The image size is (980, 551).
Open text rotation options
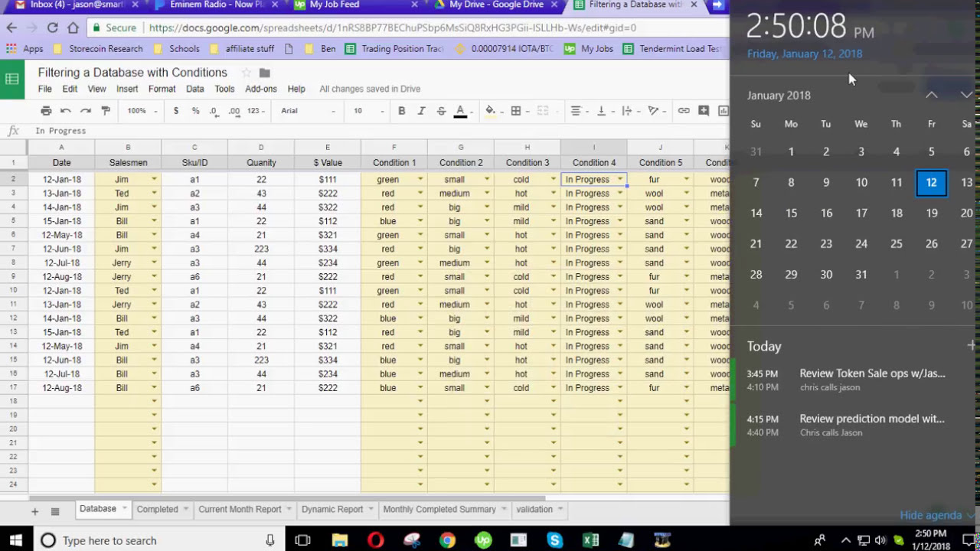click(x=656, y=111)
